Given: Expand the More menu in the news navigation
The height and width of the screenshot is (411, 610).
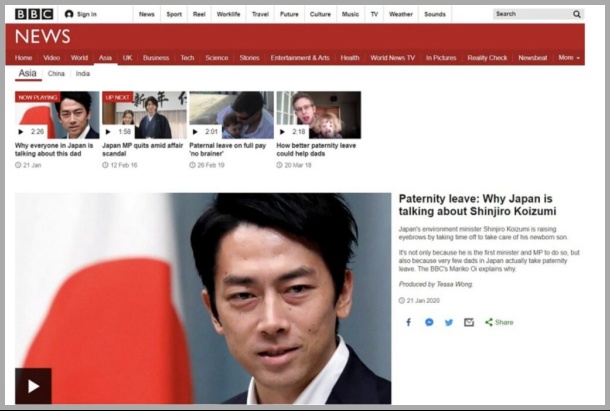Looking at the screenshot, I should click(x=569, y=58).
